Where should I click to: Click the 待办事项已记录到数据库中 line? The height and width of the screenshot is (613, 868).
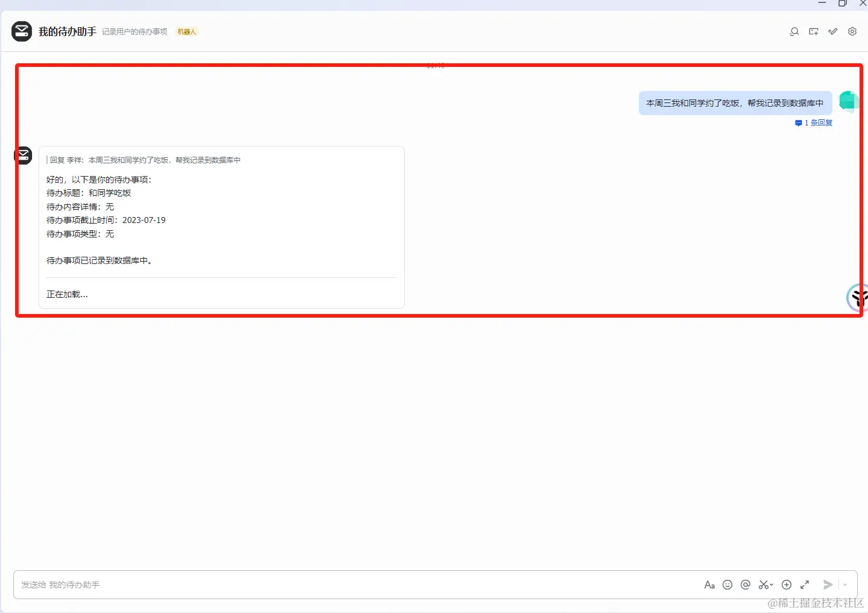[x=100, y=260]
